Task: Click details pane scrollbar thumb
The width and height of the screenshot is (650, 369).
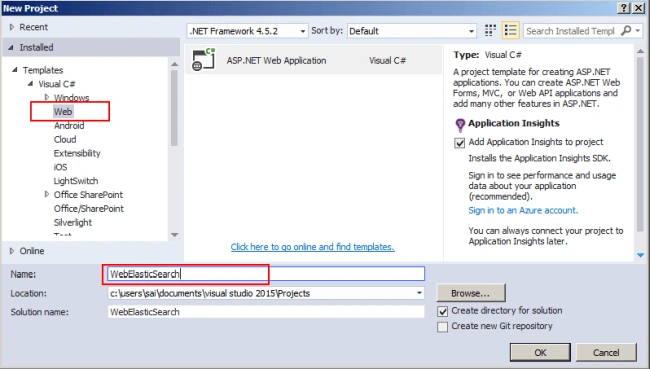Action: point(640,145)
